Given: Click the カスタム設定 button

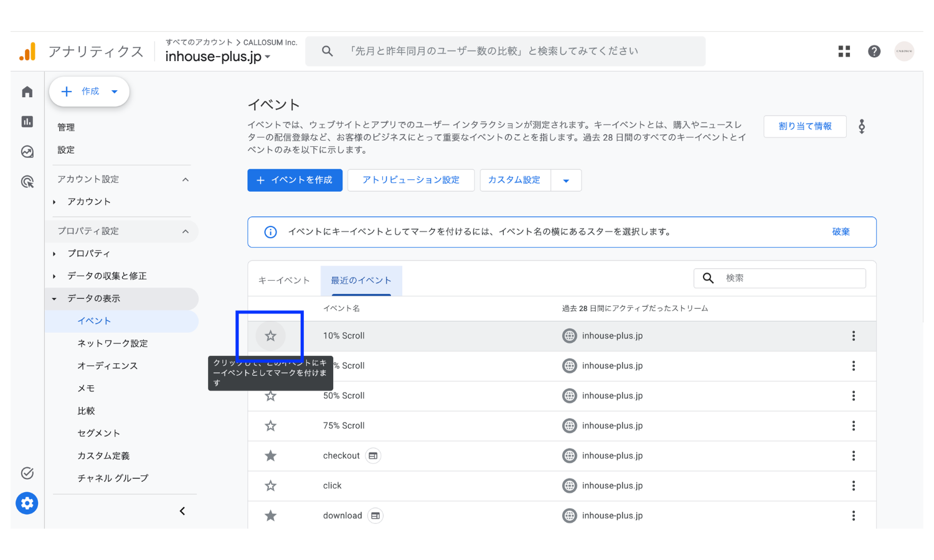Looking at the screenshot, I should pyautogui.click(x=515, y=180).
